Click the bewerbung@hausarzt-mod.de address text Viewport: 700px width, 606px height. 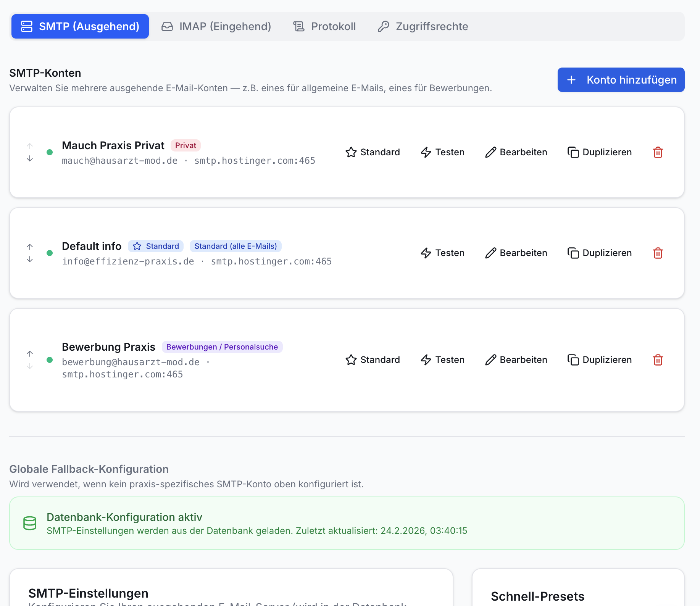(x=131, y=362)
